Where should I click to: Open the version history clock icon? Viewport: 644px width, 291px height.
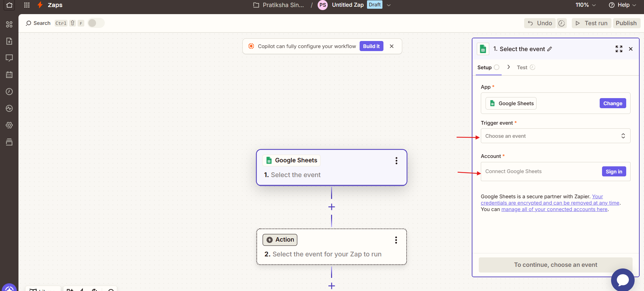coord(562,23)
